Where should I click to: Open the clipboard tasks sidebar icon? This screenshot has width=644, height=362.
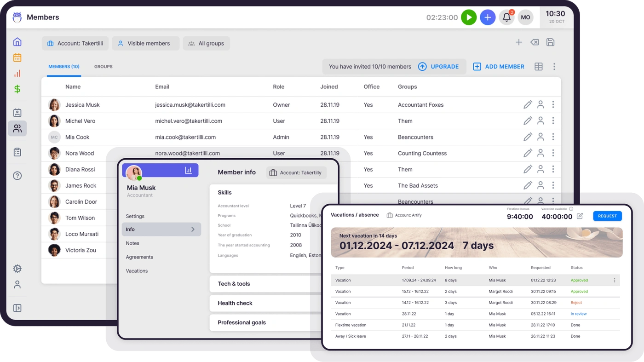point(17,152)
